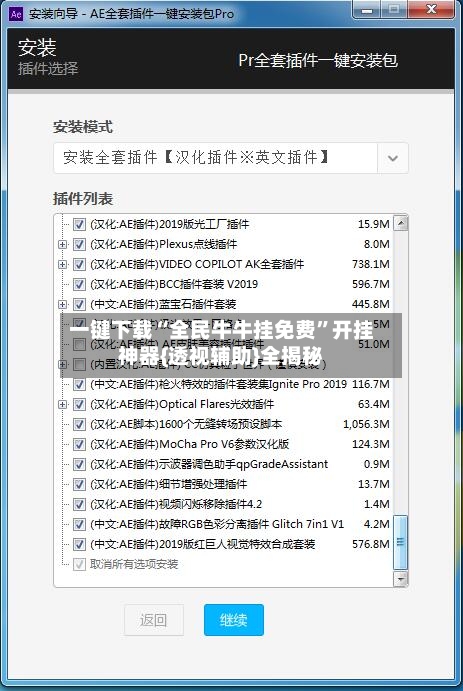Click the plugin list scrollbar thumb
Image resolution: width=463 pixels, height=691 pixels.
pyautogui.click(x=400, y=542)
